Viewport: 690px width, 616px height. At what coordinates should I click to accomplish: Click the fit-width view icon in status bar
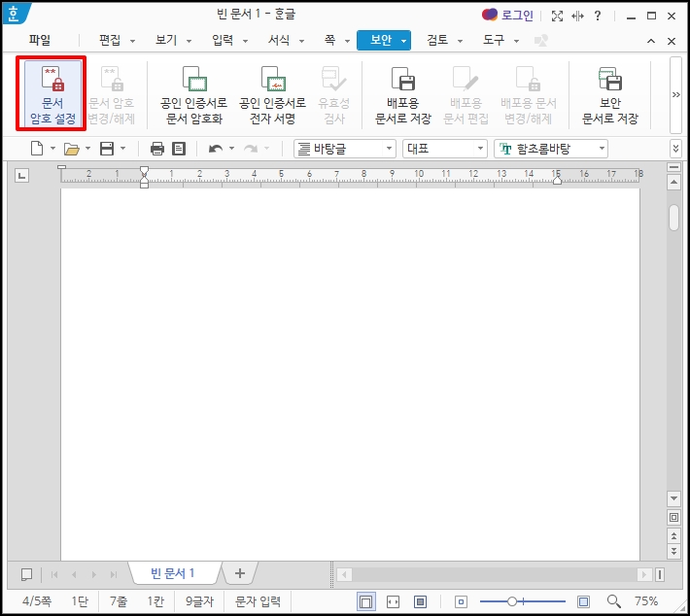pyautogui.click(x=393, y=601)
